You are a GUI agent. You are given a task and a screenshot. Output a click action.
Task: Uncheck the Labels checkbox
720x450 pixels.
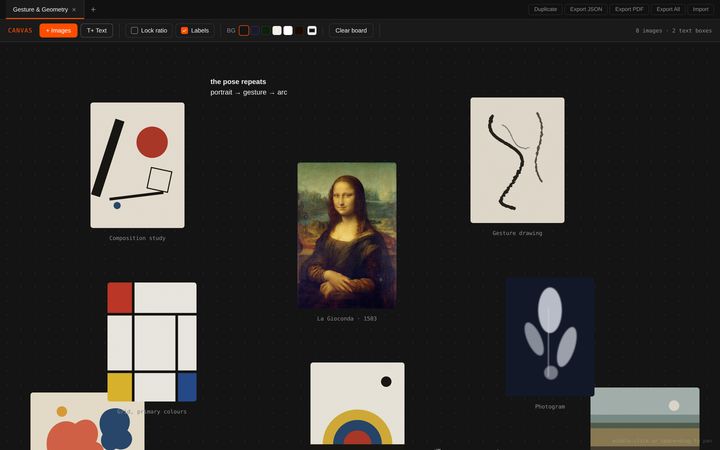coord(185,31)
